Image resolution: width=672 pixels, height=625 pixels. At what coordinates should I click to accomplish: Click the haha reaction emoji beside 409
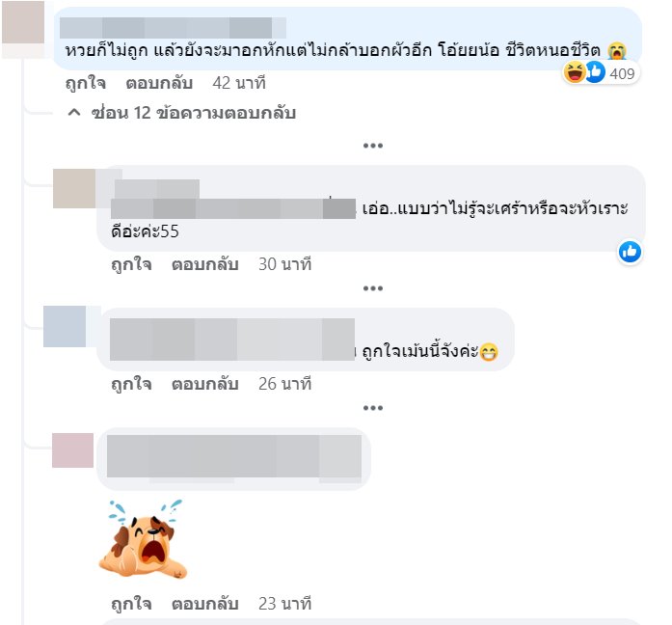(x=575, y=72)
